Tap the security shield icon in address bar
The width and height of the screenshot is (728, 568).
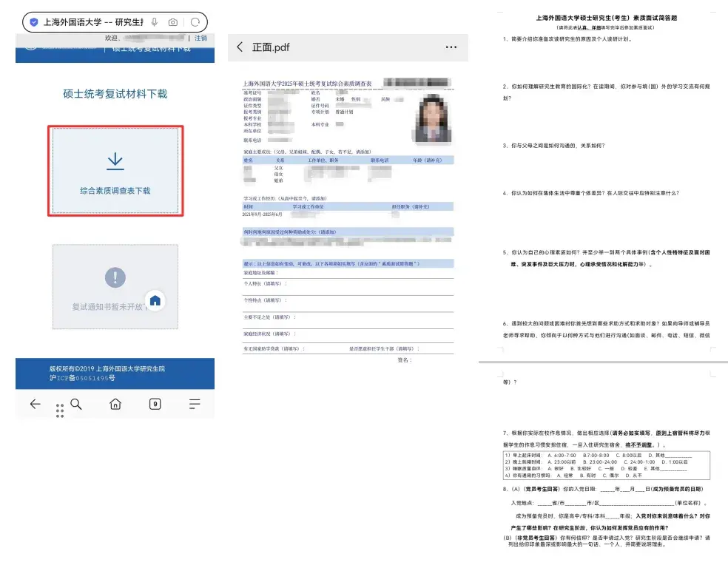tap(33, 22)
